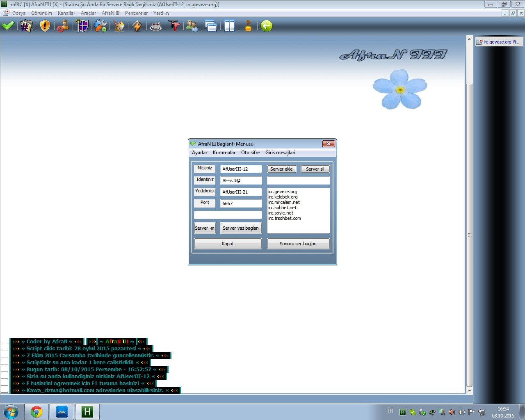The height and width of the screenshot is (420, 525).
Task: Click the red T font icon
Action: click(174, 26)
